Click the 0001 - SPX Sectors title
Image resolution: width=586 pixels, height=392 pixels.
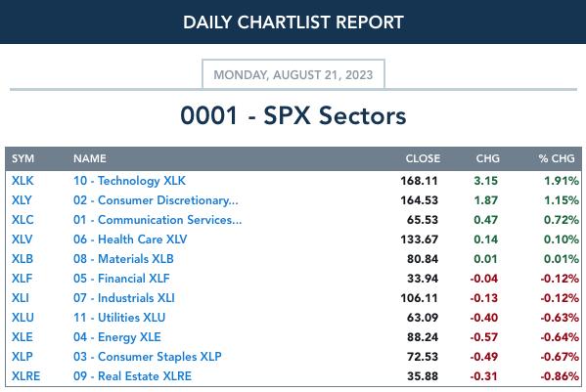[293, 115]
